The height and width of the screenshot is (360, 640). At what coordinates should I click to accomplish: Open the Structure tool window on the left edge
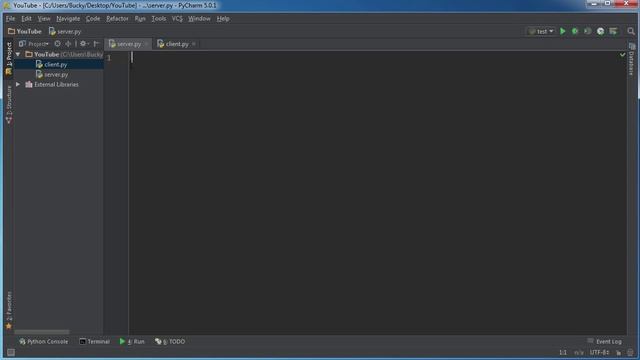point(9,104)
